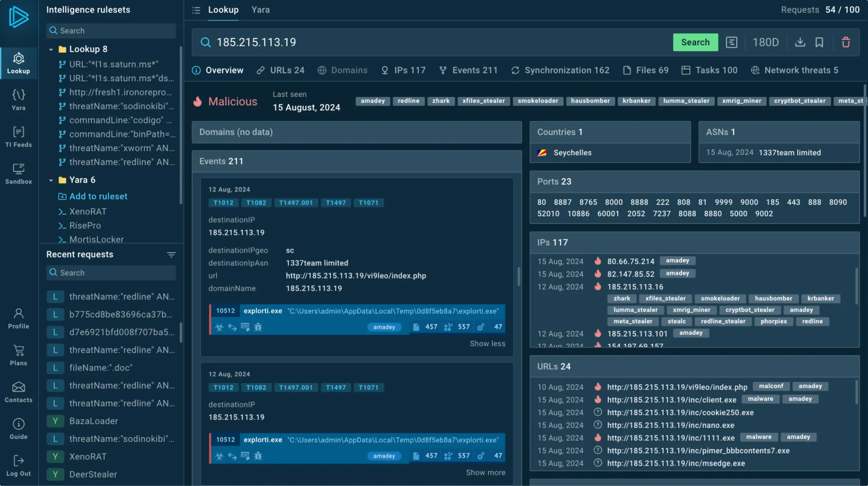Open the 180D time range selector
The height and width of the screenshot is (486, 868).
click(x=766, y=42)
